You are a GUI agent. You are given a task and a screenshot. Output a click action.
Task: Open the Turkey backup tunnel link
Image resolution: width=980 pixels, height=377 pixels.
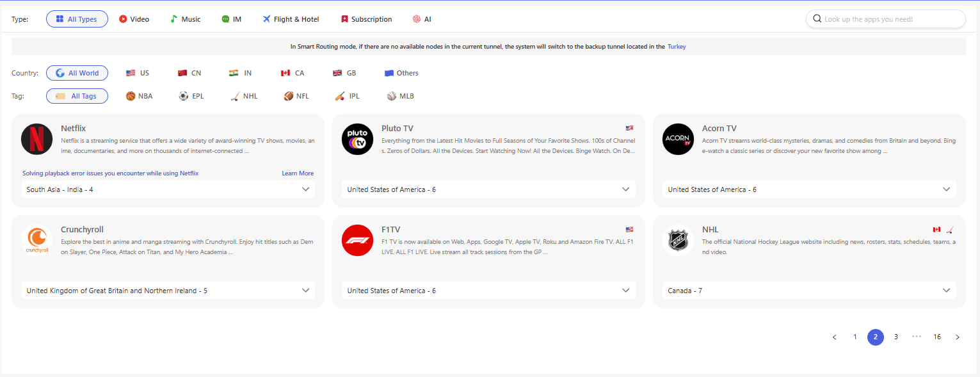(x=677, y=47)
